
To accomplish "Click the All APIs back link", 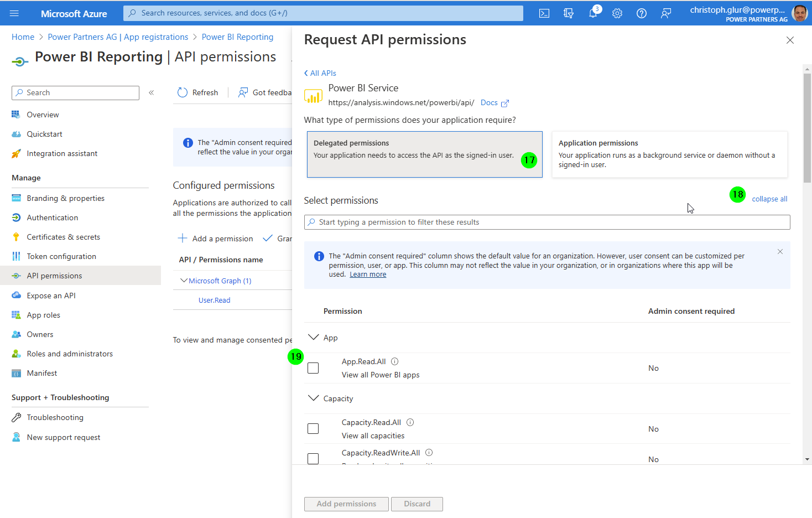I will pos(320,73).
